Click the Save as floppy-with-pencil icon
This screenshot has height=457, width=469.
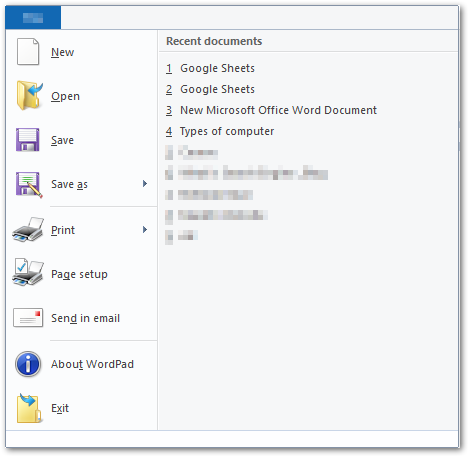(29, 184)
